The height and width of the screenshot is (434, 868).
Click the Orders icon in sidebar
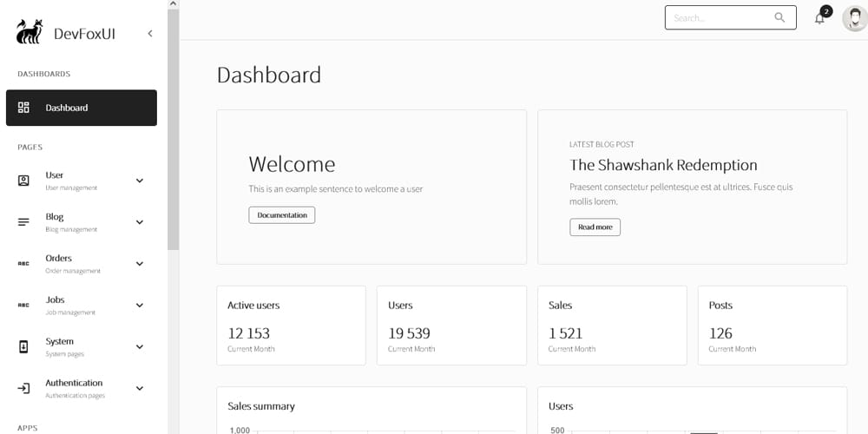point(24,264)
